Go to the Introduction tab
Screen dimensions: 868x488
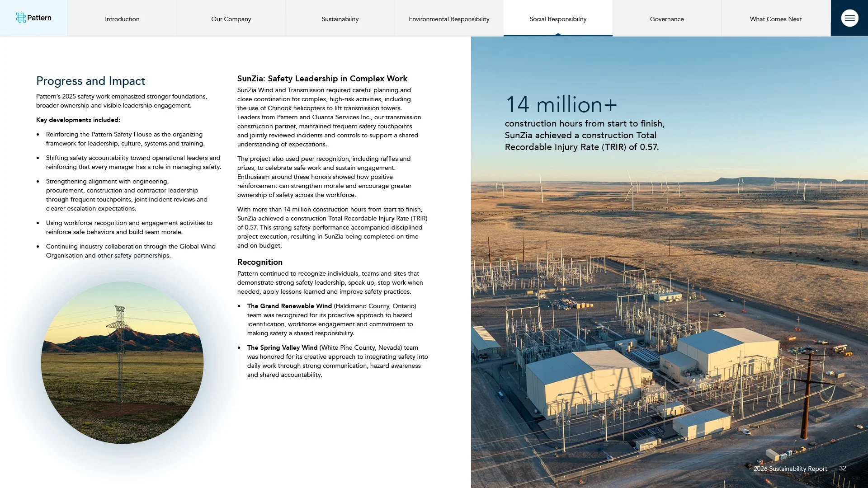coord(122,19)
